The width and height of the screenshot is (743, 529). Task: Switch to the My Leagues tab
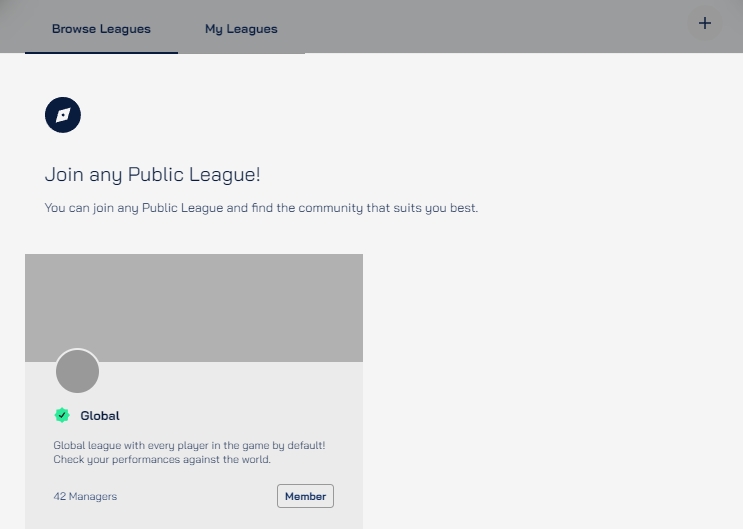(241, 29)
